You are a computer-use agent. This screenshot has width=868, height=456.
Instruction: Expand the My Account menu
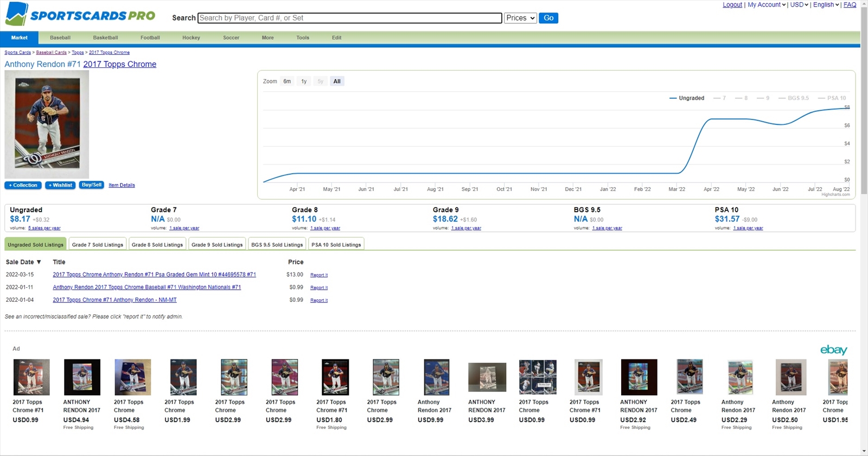click(x=767, y=5)
